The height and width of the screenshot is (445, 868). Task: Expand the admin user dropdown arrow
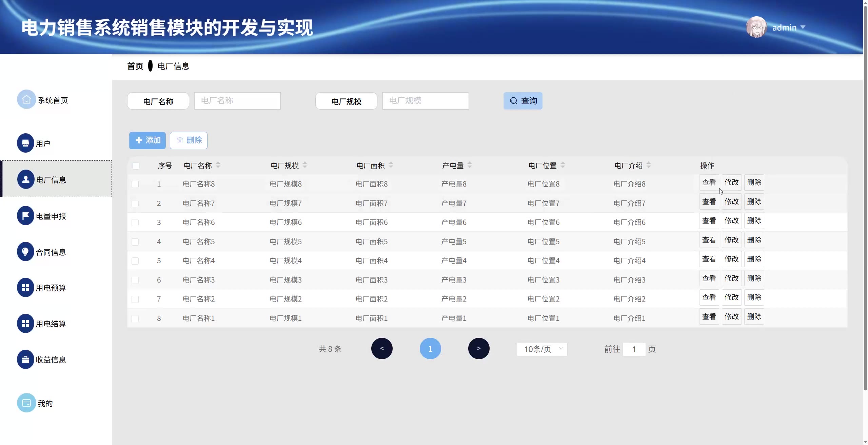tap(803, 27)
